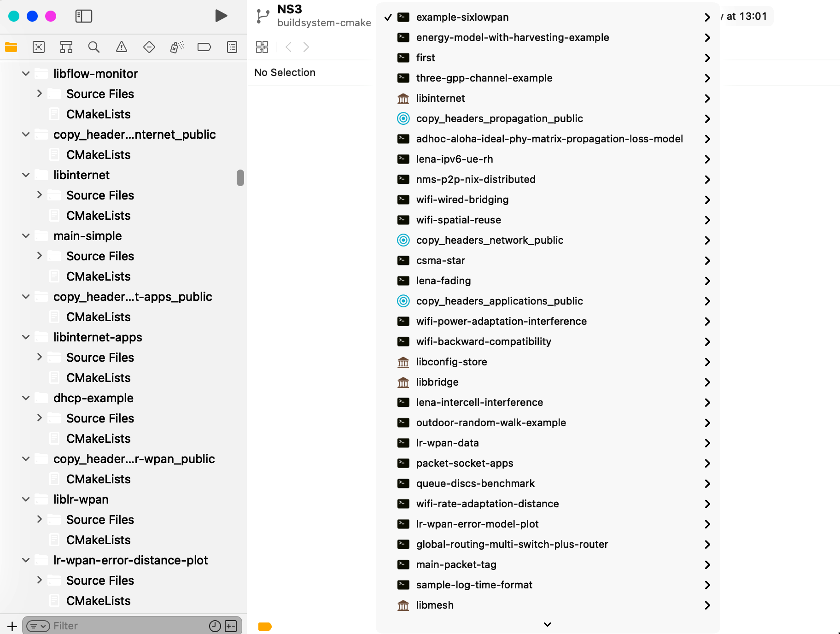The width and height of the screenshot is (840, 634).
Task: Choose libmesh from the scheme menu
Action: point(435,605)
